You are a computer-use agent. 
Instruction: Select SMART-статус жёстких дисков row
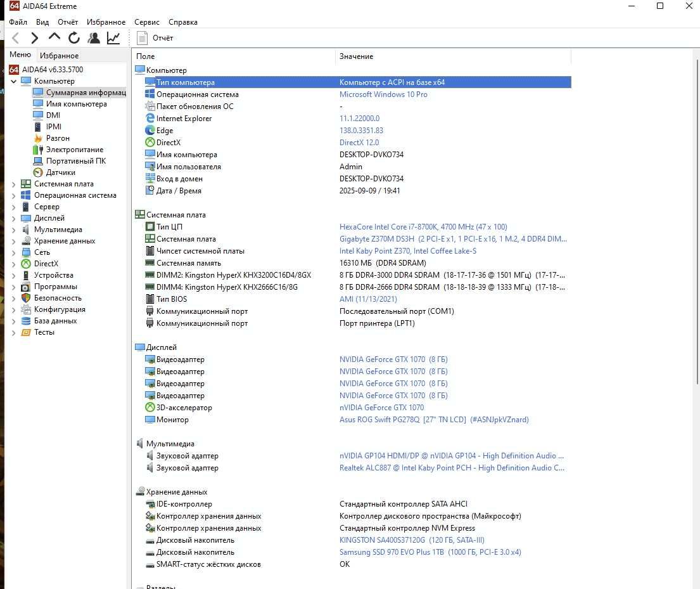(x=357, y=564)
